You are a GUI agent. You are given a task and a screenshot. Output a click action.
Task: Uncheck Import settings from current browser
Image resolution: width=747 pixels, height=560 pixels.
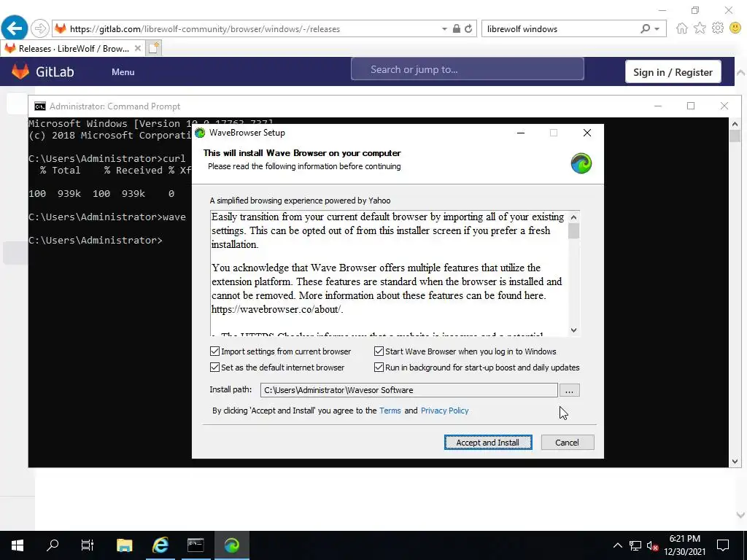(215, 351)
